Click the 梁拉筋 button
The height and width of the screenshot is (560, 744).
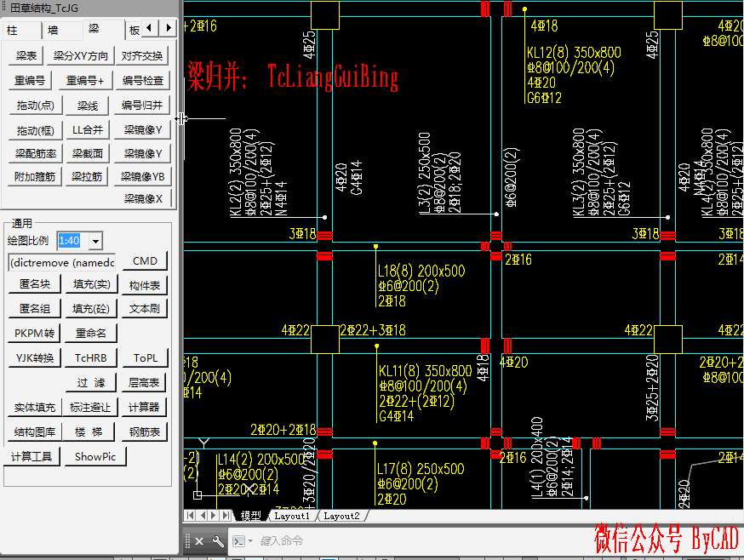pyautogui.click(x=87, y=177)
